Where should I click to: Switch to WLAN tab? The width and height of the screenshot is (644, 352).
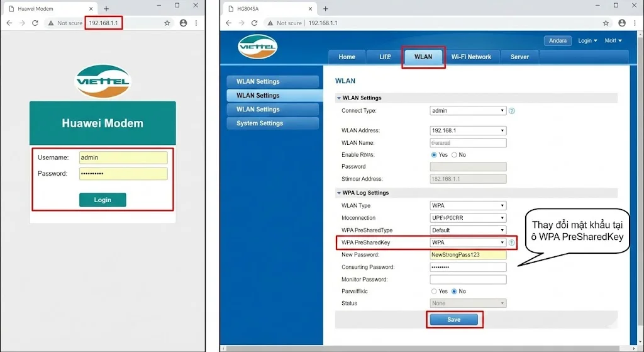tap(423, 57)
